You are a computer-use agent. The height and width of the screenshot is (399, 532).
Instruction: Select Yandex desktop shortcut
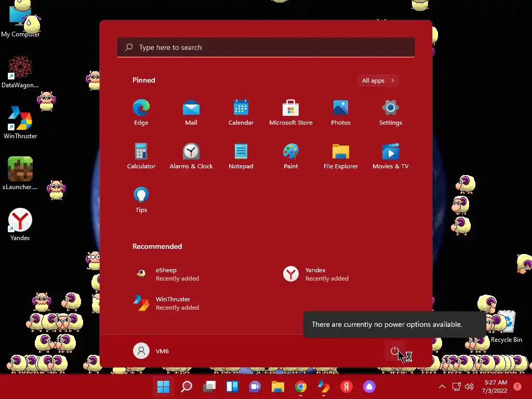pos(20,224)
